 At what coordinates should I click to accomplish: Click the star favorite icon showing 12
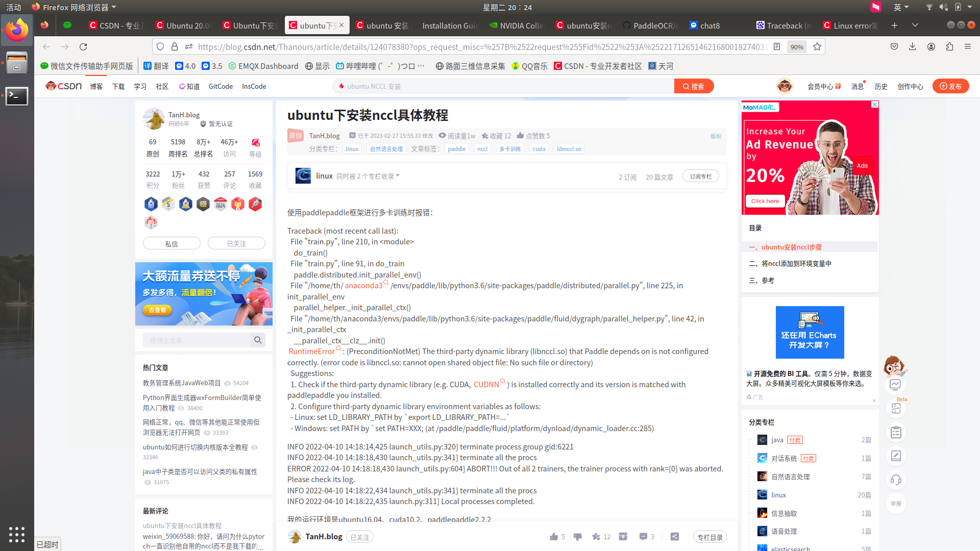point(596,537)
